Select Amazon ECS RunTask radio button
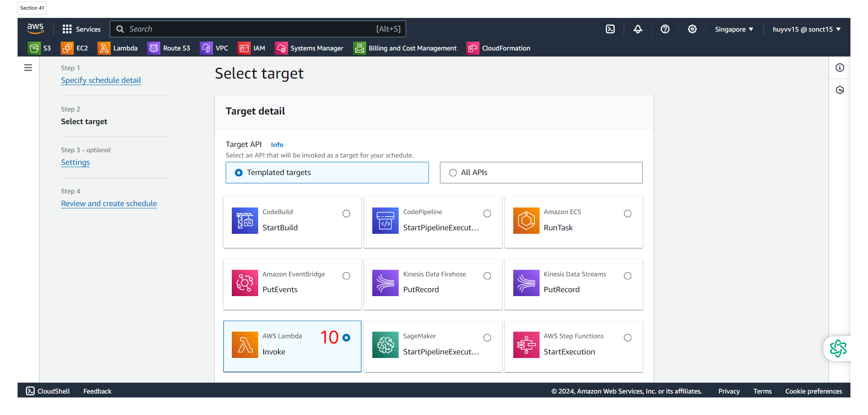This screenshot has width=868, height=415. click(x=628, y=214)
